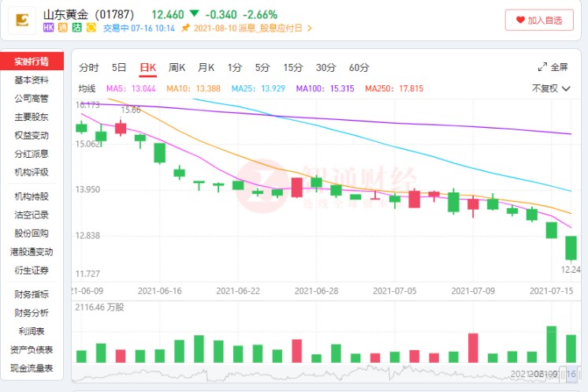The width and height of the screenshot is (588, 392).
Task: Open the 不复权 adjustment dropdown
Action: click(x=550, y=88)
